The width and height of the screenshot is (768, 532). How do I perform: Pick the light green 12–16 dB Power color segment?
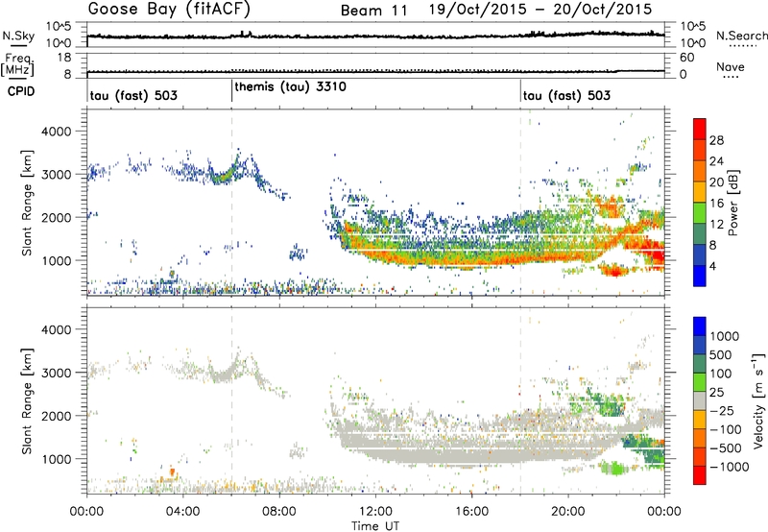pos(700,213)
